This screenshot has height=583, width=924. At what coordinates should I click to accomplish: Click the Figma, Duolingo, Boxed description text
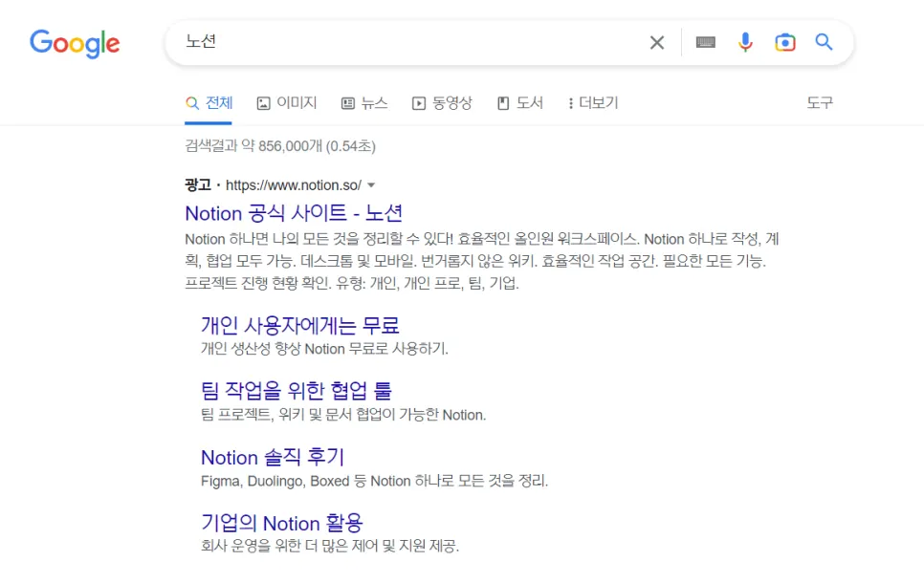(x=374, y=481)
